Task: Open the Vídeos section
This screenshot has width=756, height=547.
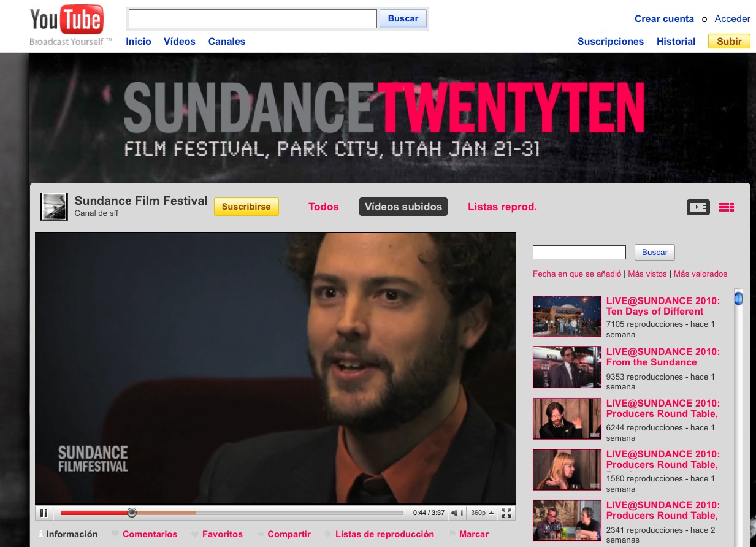Action: pyautogui.click(x=180, y=42)
